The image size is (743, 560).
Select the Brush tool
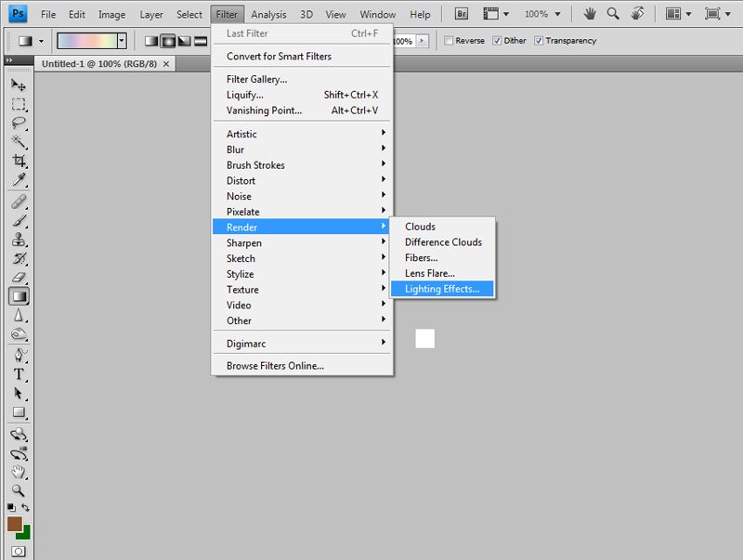(19, 221)
